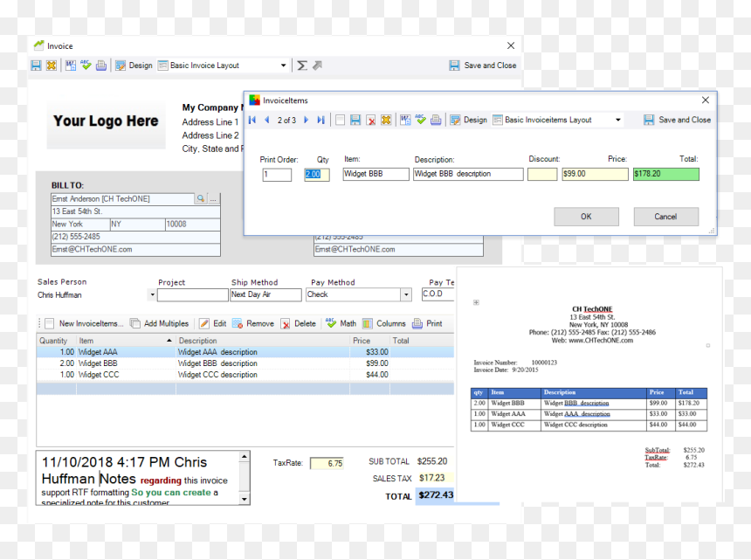Click the printer icon in InvoiceItems toolbar
Image resolution: width=751 pixels, height=560 pixels.
pyautogui.click(x=436, y=120)
